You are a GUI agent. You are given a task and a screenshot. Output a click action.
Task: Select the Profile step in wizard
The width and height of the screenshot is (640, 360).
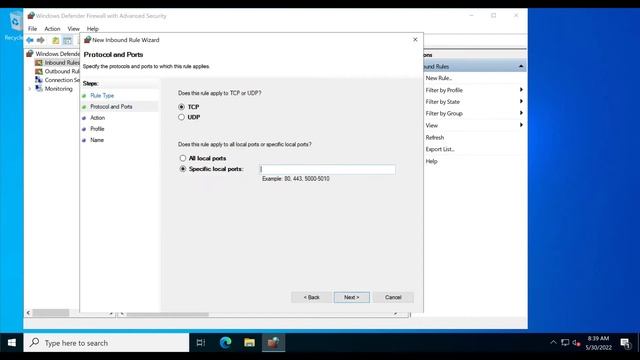tap(97, 129)
